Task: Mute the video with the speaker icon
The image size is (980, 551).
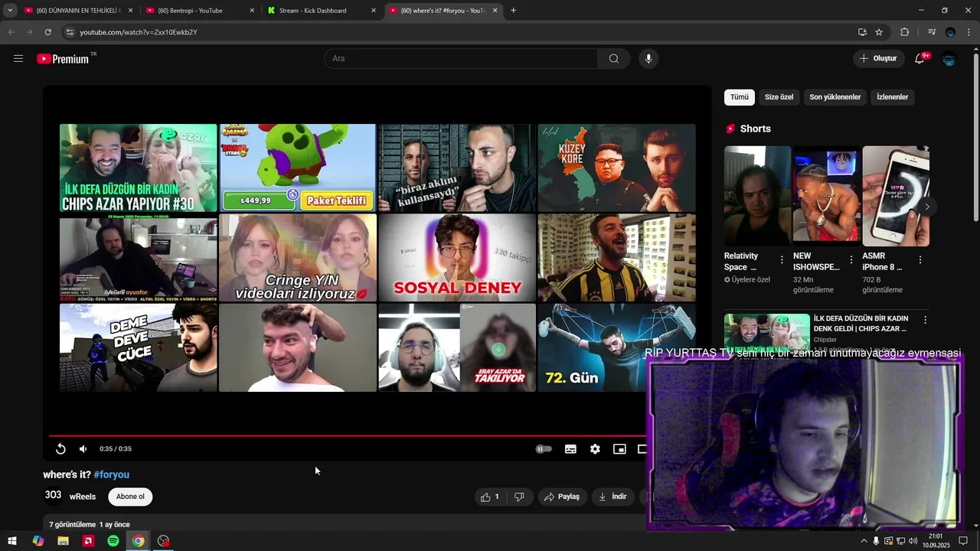Action: [83, 449]
